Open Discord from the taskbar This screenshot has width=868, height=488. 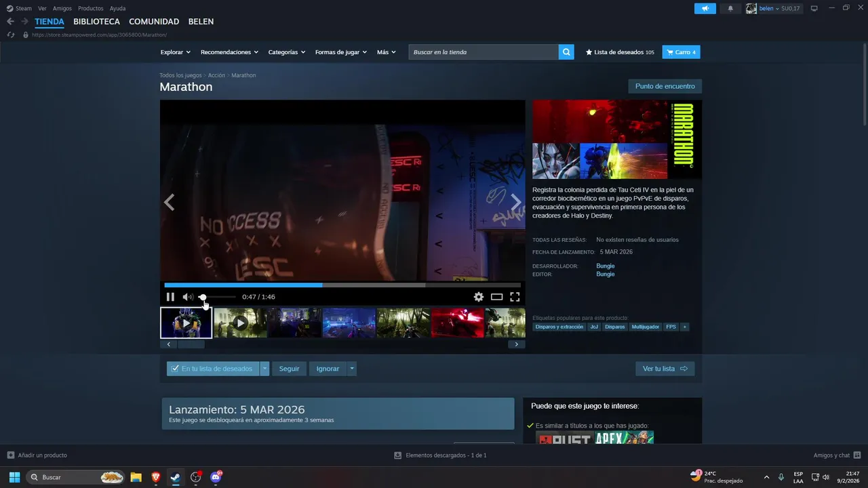[216, 477]
